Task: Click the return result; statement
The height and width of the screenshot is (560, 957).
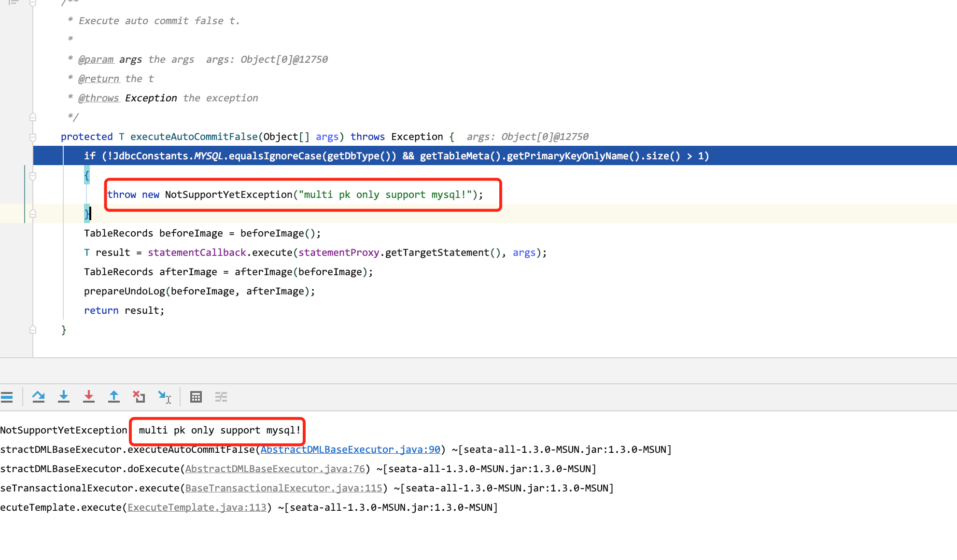Action: click(124, 310)
